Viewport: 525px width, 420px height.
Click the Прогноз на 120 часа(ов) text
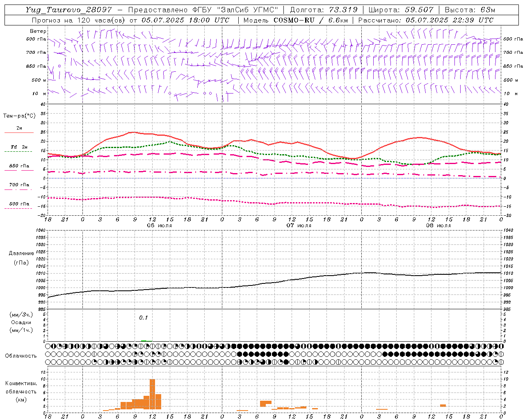(79, 20)
